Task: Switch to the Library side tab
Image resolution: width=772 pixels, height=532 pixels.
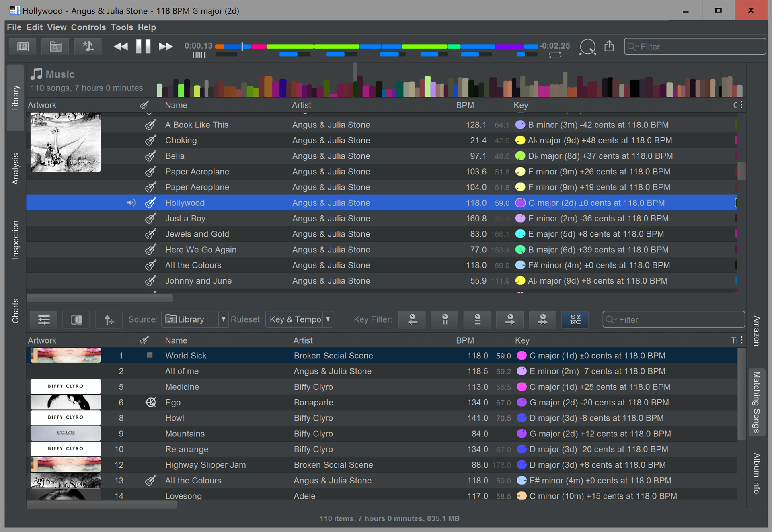Action: 16,98
